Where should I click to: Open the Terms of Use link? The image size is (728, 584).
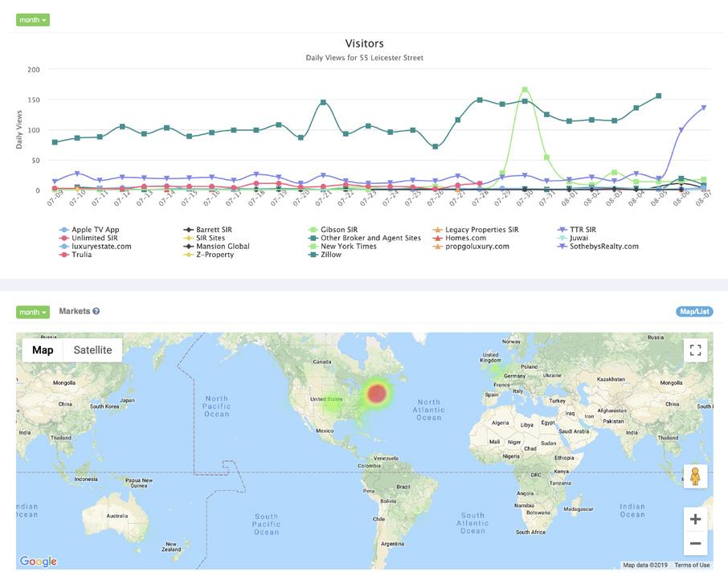pos(692,565)
